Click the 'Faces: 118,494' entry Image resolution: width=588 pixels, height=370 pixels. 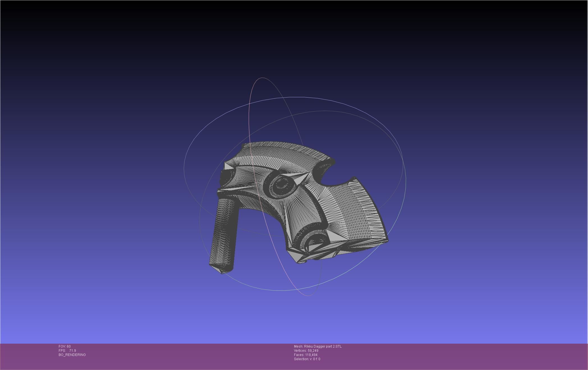[x=306, y=355]
